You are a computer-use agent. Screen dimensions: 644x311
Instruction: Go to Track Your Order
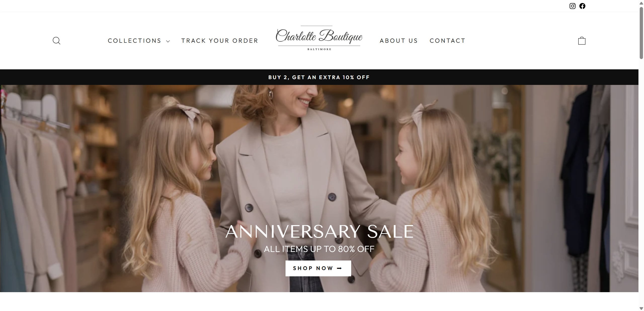(x=220, y=41)
